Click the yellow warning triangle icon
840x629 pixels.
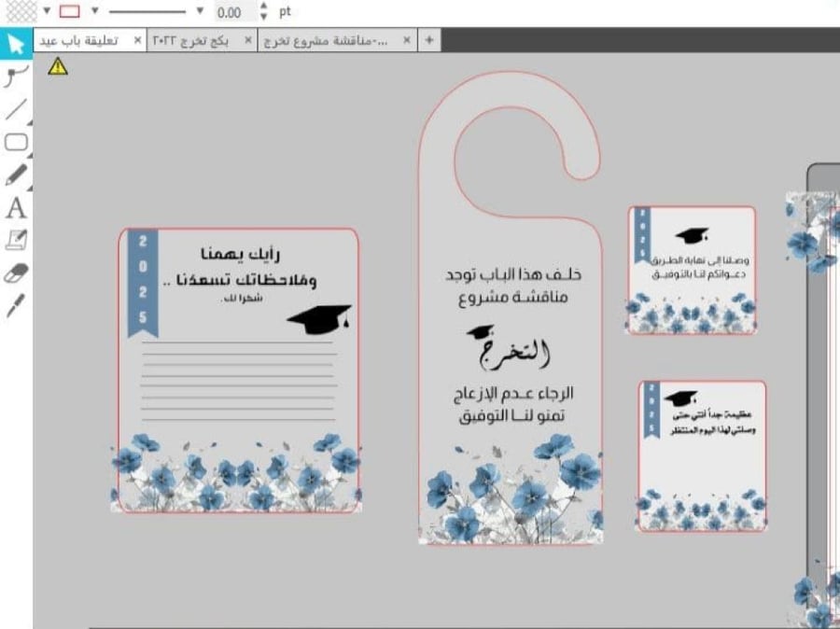pos(58,66)
